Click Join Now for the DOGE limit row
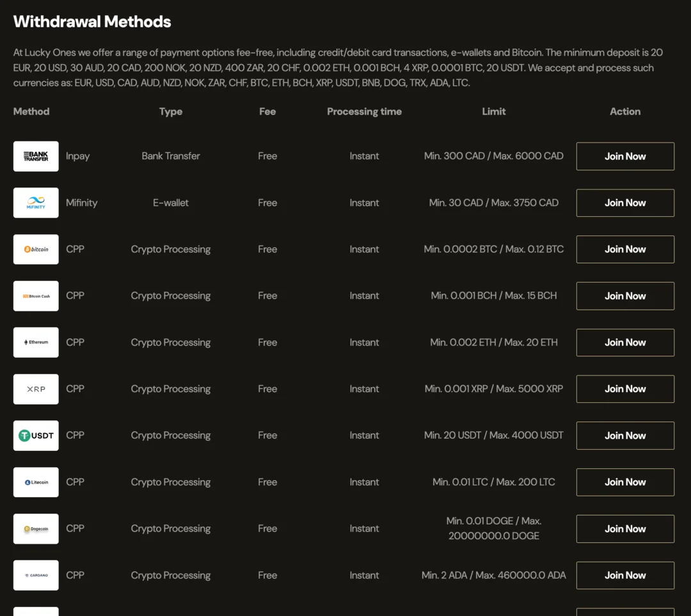Screen dimensions: 691x616 pos(625,529)
